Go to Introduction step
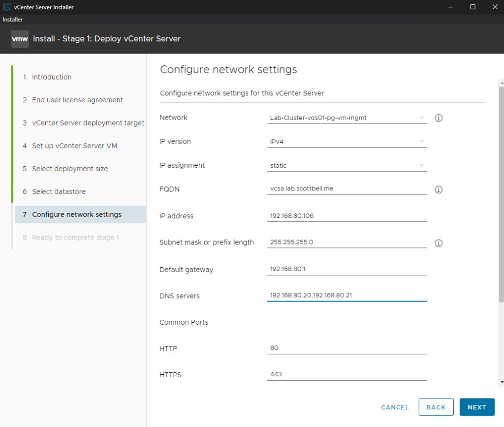The height and width of the screenshot is (427, 504). coord(52,77)
